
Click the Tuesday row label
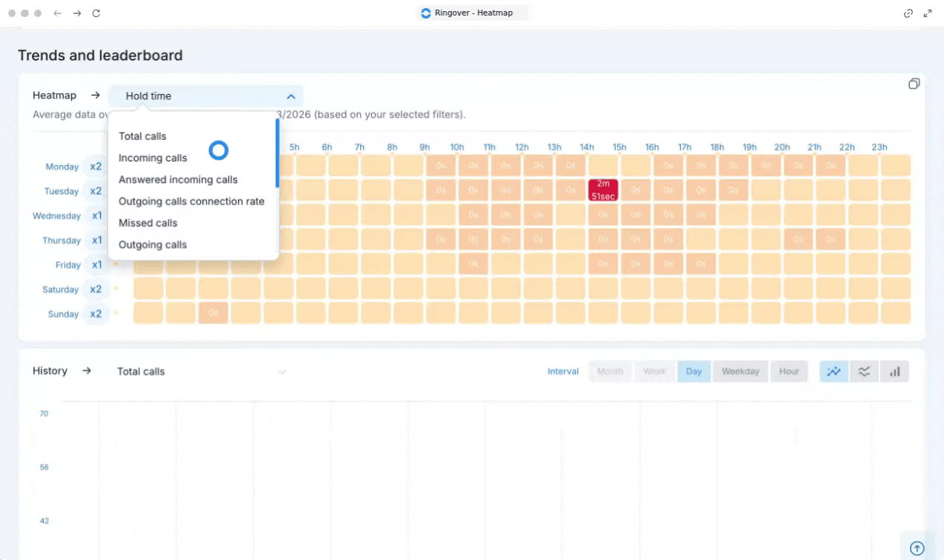click(x=62, y=191)
